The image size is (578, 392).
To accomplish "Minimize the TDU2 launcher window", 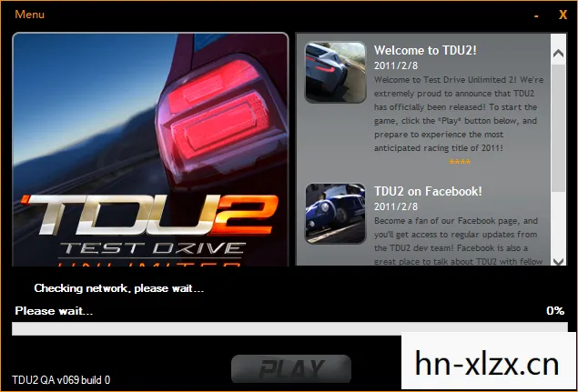I will [536, 15].
